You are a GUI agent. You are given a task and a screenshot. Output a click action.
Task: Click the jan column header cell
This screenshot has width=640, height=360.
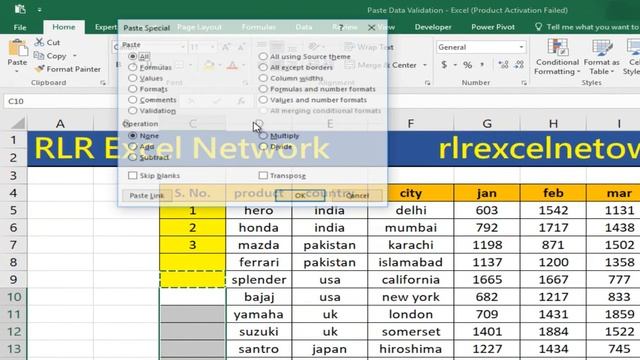[x=487, y=193]
